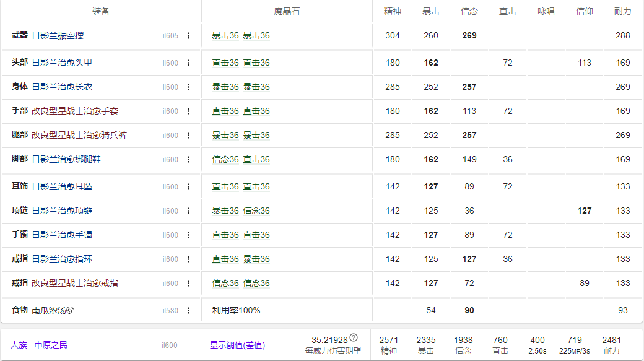Screen dimensions: 644x361
Task: Open the options dropdown on the 食物 row
Action: coord(190,311)
